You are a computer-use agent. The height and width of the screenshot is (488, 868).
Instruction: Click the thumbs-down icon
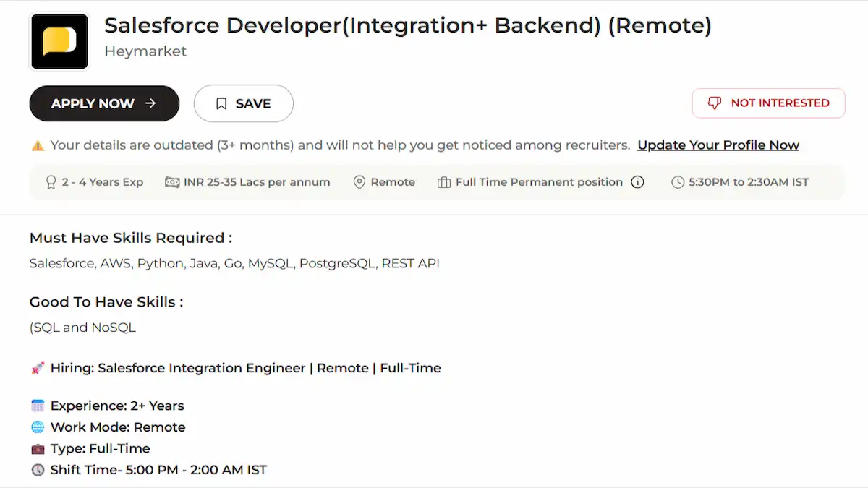[715, 103]
